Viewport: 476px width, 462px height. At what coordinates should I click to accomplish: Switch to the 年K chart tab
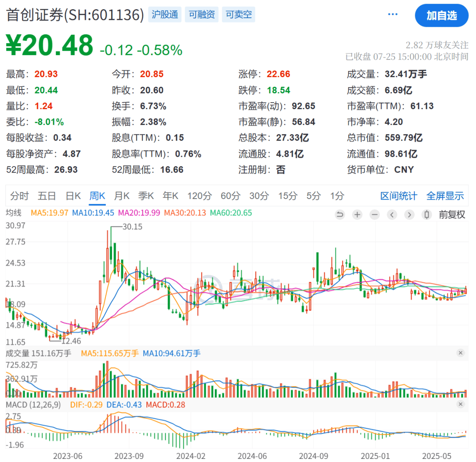click(x=170, y=196)
